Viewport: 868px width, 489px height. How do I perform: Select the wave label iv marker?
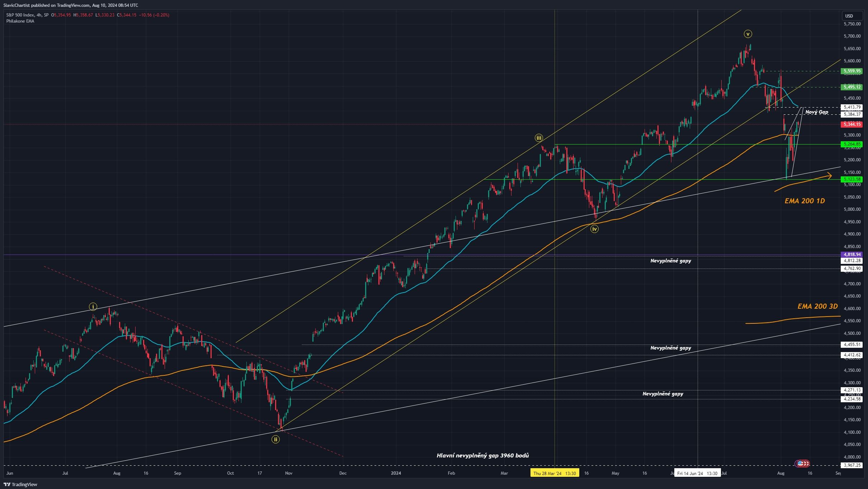point(595,229)
